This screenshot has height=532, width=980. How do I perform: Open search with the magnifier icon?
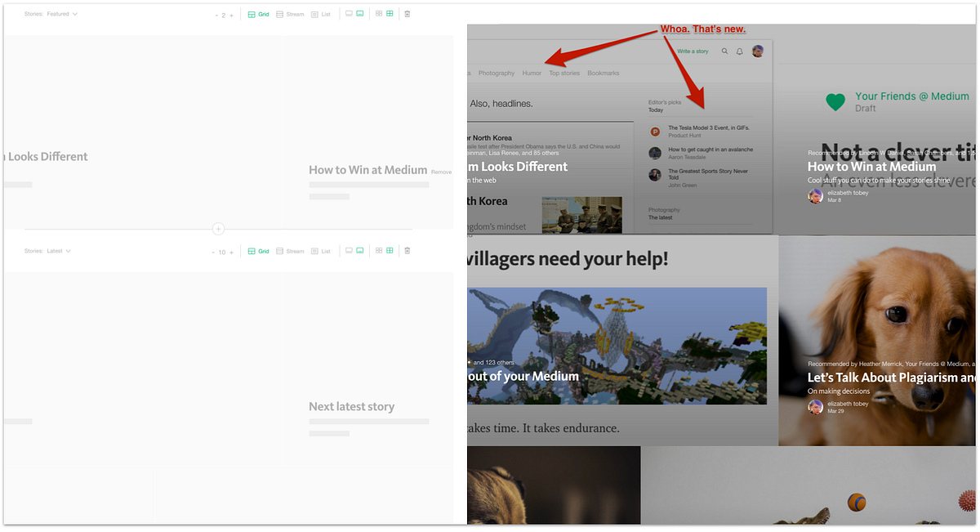[724, 51]
